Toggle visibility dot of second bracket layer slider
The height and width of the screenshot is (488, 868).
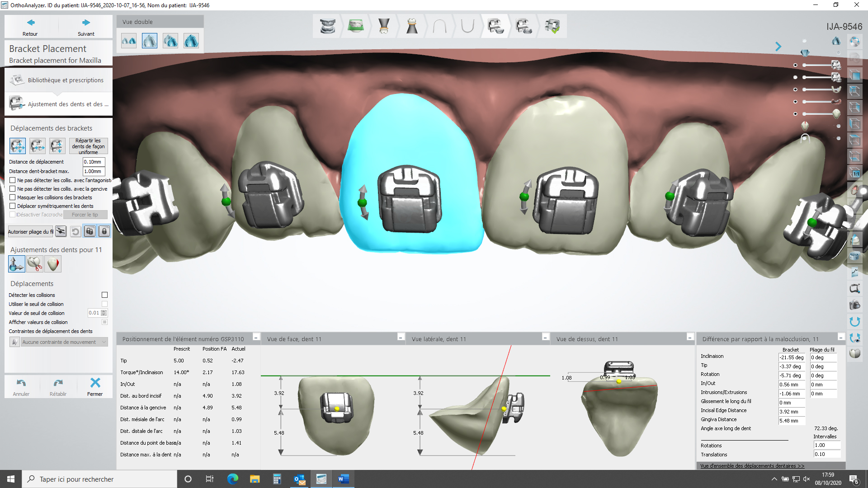795,77
